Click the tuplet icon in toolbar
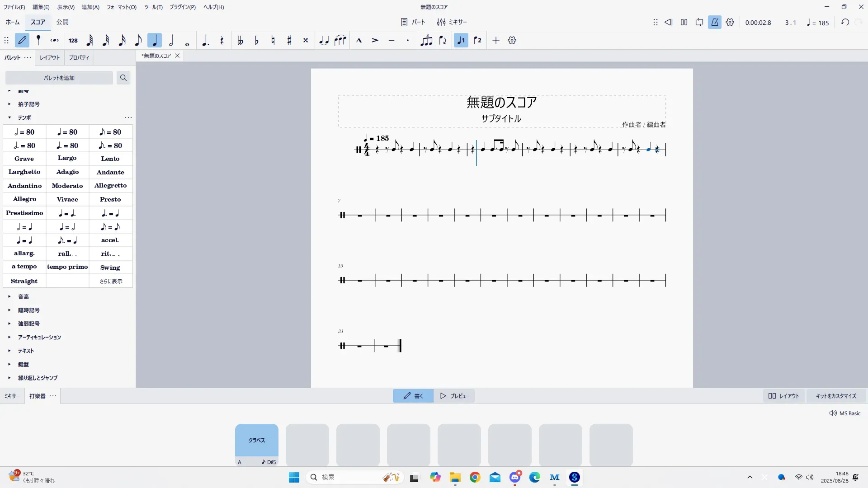Viewport: 868px width, 488px height. [x=426, y=41]
